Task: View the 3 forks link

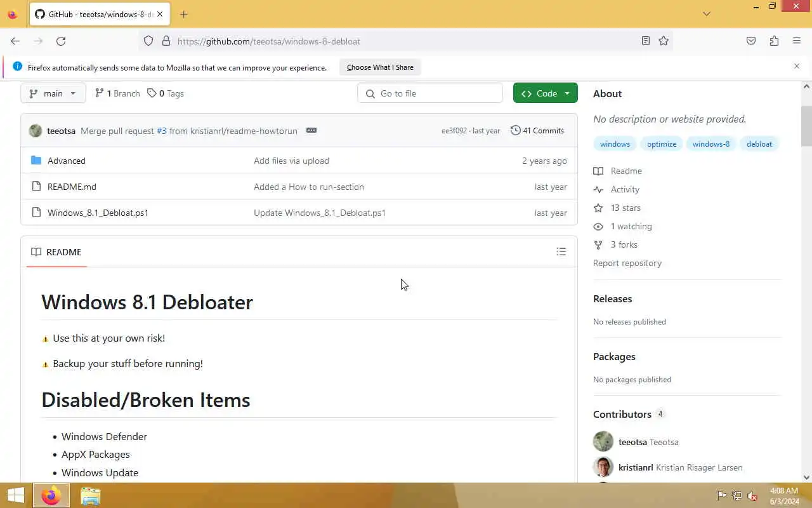Action: coord(616,244)
